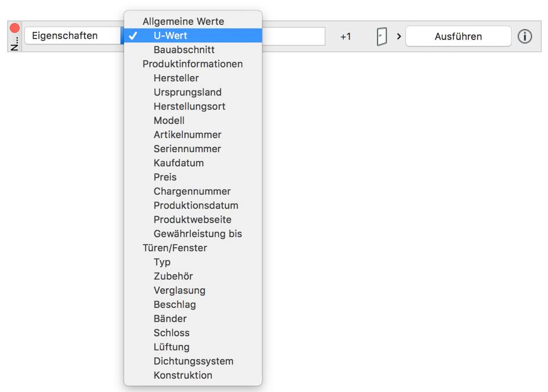Select the Schloss entry
The image size is (548, 392).
[x=193, y=333]
